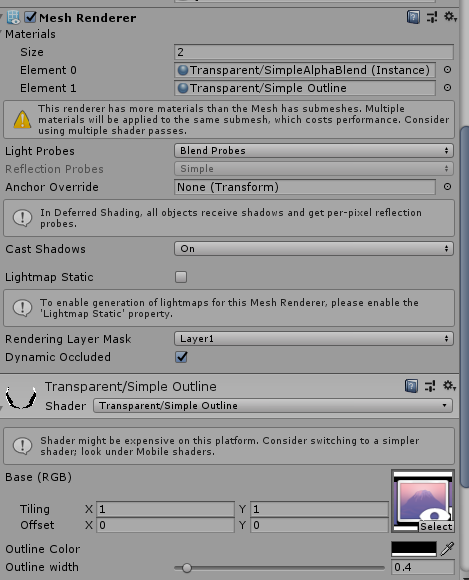The image size is (469, 580).
Task: Open Simple Outline material help icon
Action: tap(411, 386)
